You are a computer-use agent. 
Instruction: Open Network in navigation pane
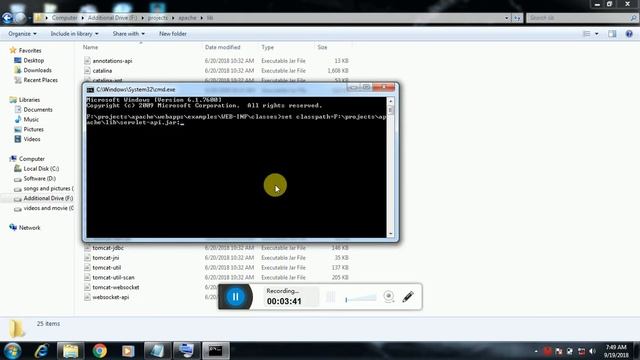pos(29,228)
